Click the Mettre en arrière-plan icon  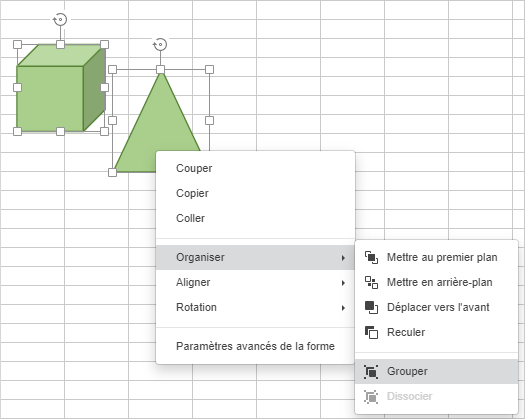click(371, 282)
